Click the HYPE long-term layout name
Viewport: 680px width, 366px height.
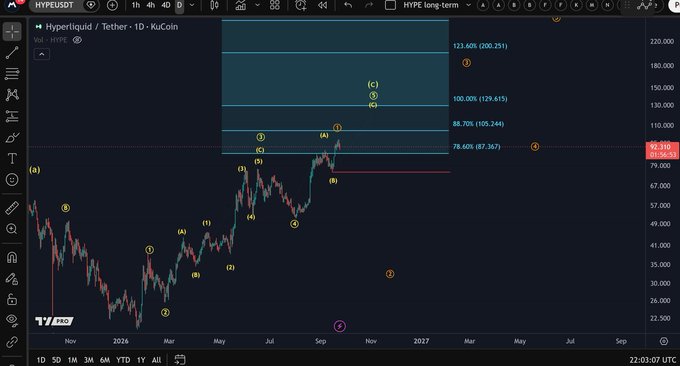(x=431, y=5)
